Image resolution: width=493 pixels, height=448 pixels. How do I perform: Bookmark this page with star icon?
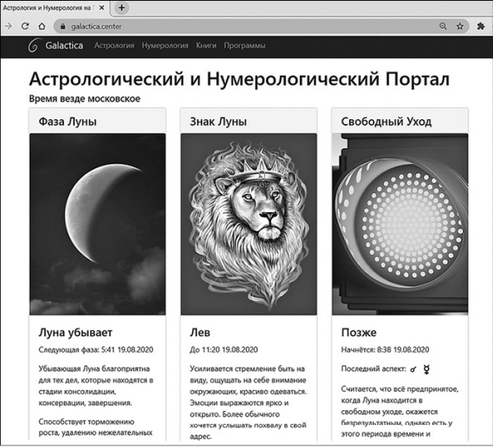460,25
